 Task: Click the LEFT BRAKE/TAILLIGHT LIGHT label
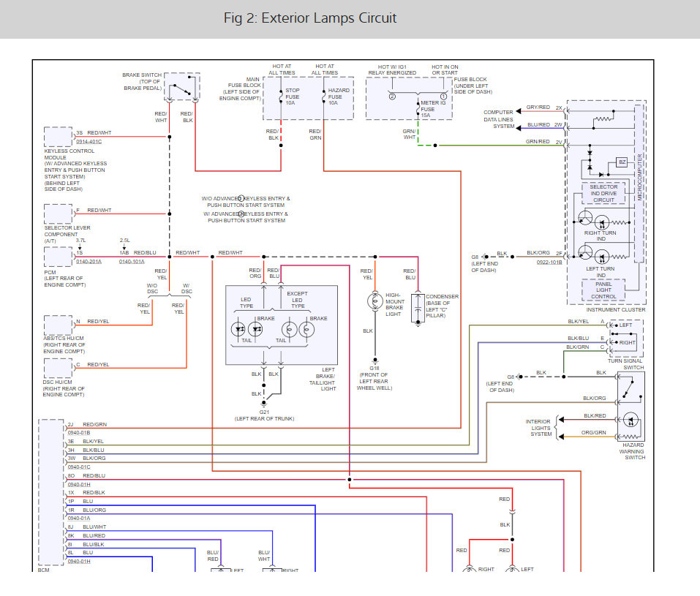click(x=322, y=379)
